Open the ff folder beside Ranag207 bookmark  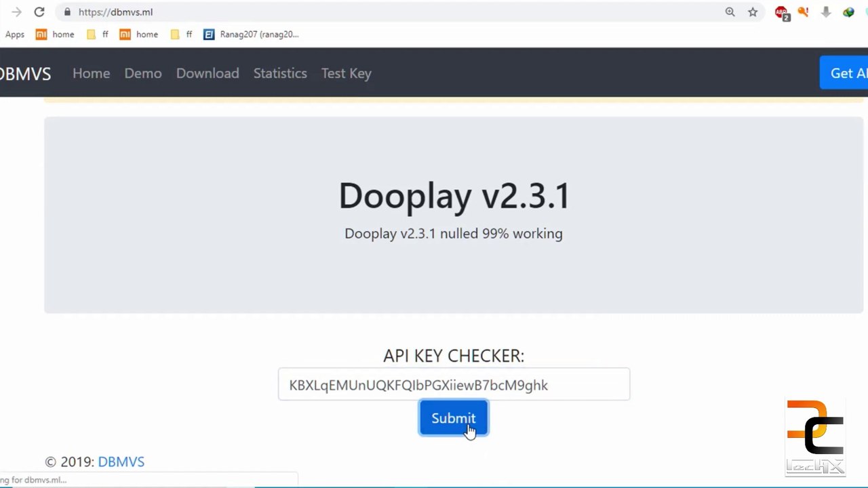181,35
